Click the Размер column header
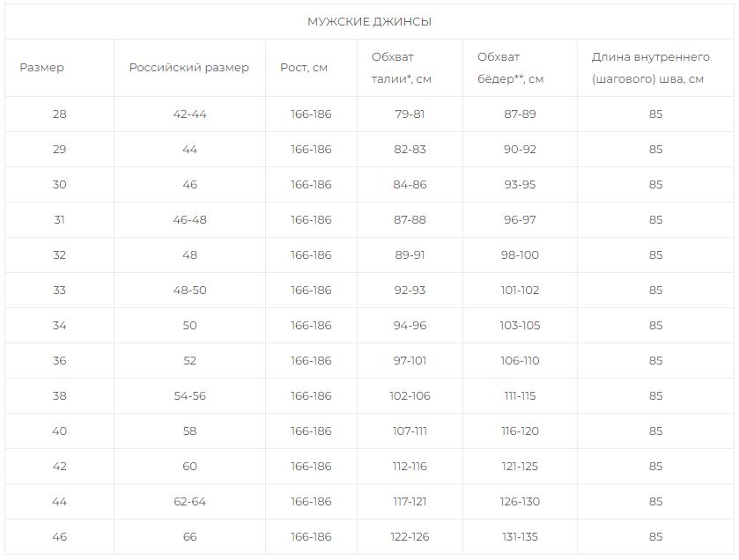Screen dimensions: 739x560 click(x=42, y=68)
